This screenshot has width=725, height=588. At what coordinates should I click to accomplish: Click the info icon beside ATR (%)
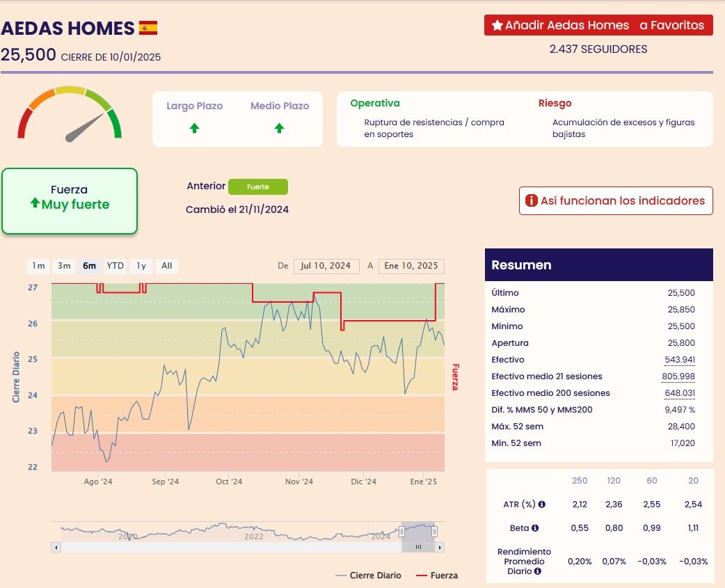541,504
